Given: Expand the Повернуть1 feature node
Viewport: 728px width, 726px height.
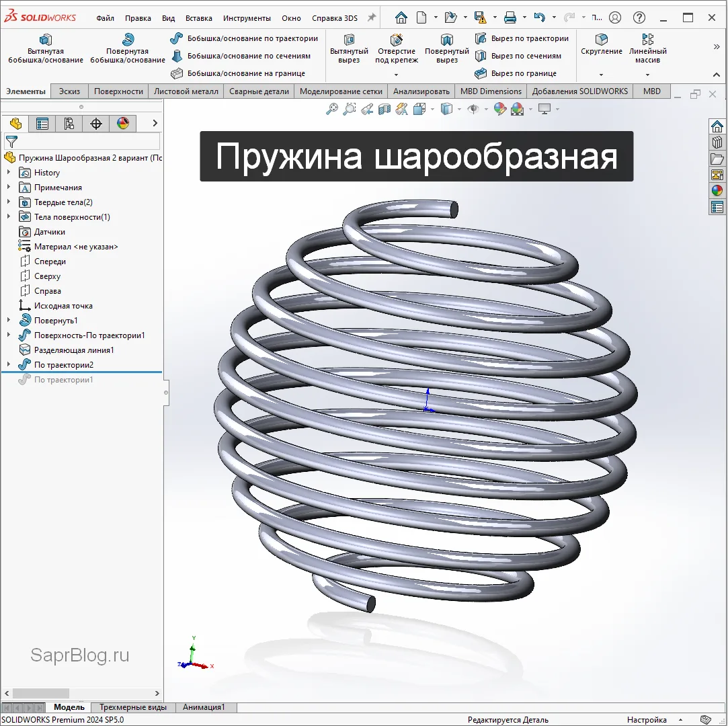Looking at the screenshot, I should [x=9, y=321].
